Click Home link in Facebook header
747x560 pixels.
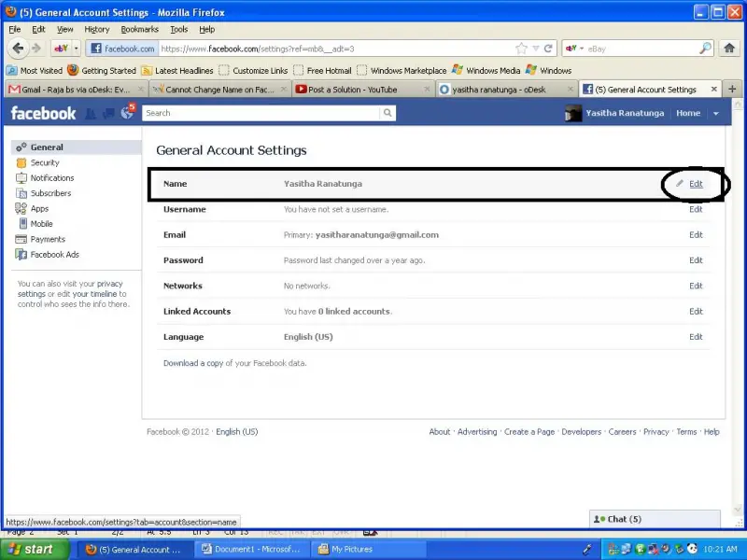point(688,113)
